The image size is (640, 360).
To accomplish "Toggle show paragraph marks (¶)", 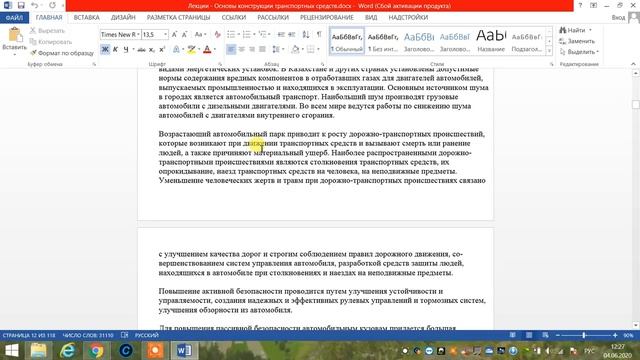I will coord(319,35).
